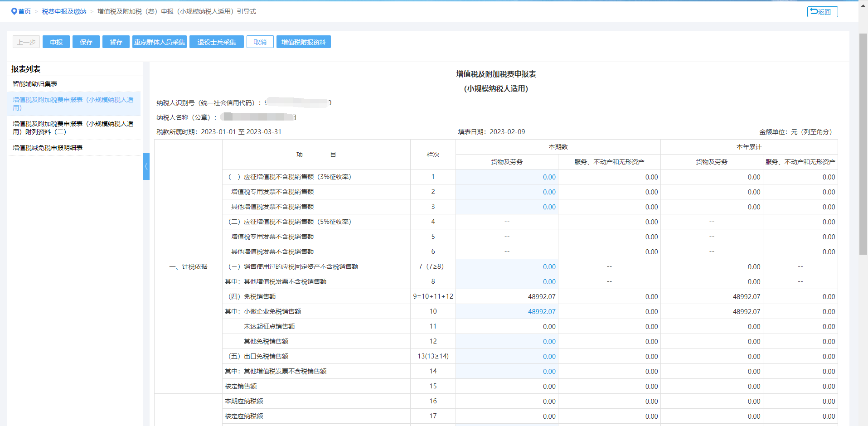Click the 填表日期 2023-02-09 text
This screenshot has width=868, height=426.
coord(491,132)
